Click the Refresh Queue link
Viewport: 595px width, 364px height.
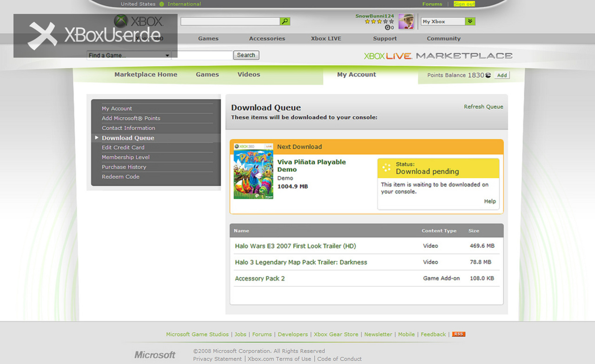pyautogui.click(x=483, y=107)
